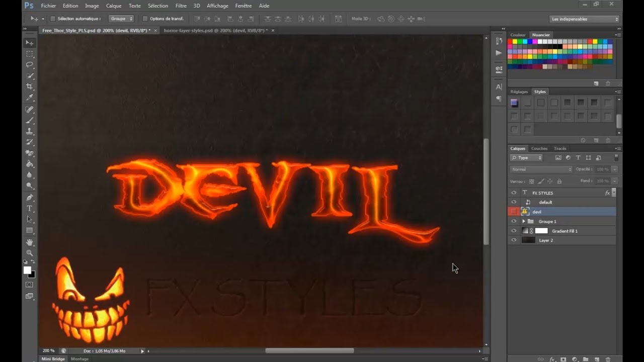This screenshot has height=362, width=644.
Task: Select the History Brush tool
Action: (x=30, y=142)
